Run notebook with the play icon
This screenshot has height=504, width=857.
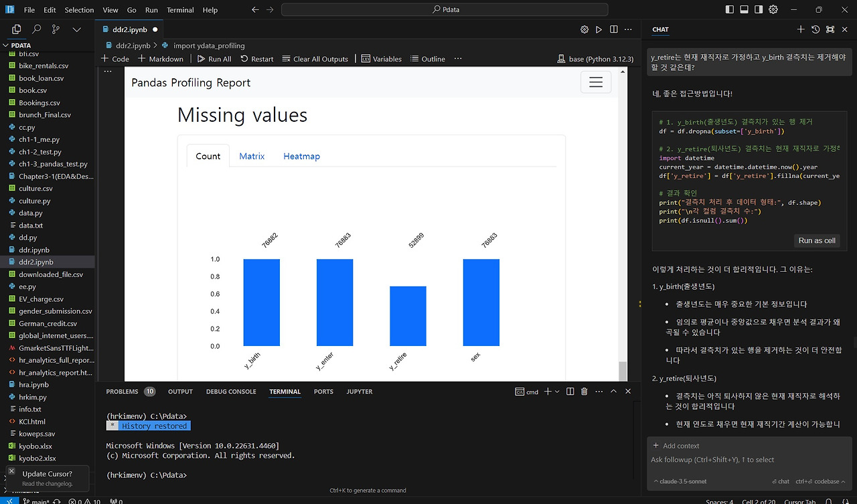[x=599, y=29]
